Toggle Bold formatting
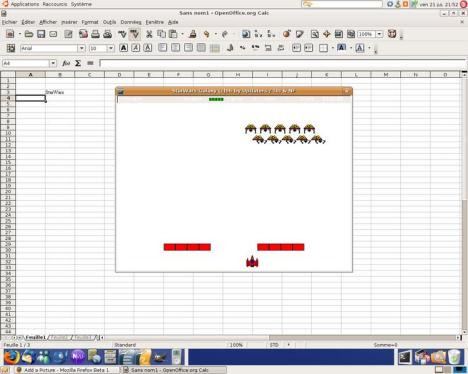The width and height of the screenshot is (468, 374). click(123, 48)
